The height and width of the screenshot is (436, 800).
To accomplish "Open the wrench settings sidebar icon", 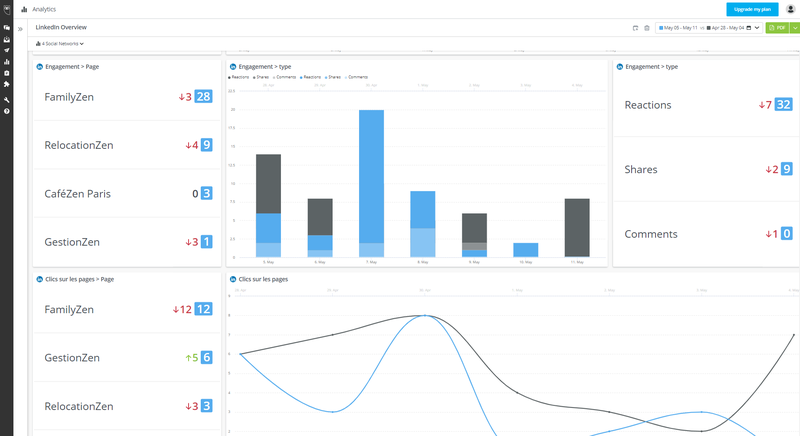I will [x=7, y=100].
